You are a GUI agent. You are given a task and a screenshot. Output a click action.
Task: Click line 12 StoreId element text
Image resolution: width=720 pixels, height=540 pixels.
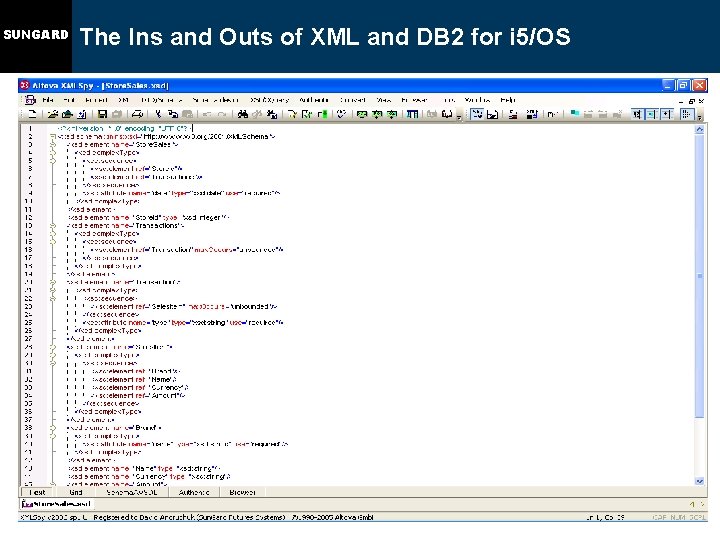[148, 217]
